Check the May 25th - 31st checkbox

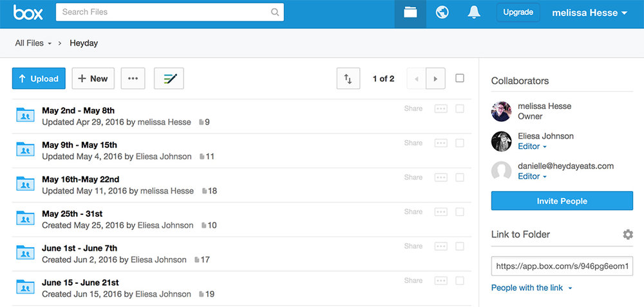click(460, 212)
